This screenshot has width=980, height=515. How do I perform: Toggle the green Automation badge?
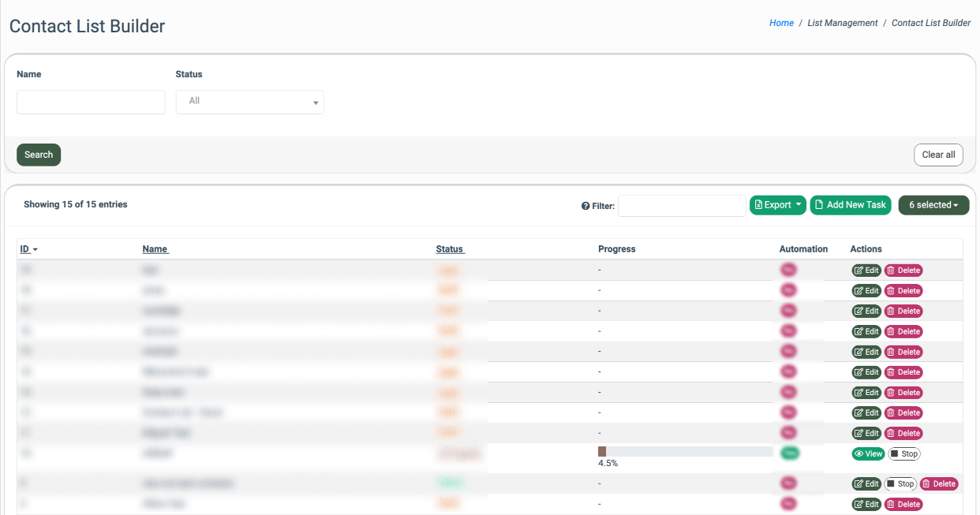[x=788, y=453]
